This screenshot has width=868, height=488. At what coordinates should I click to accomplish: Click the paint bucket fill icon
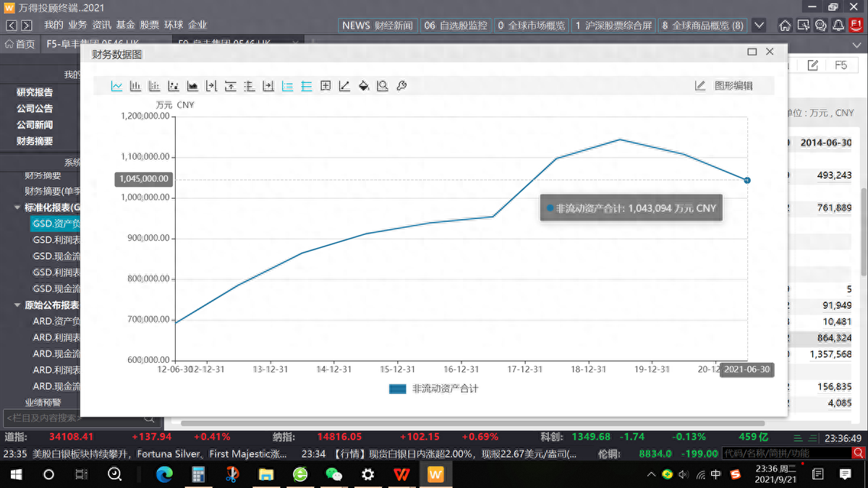click(x=364, y=86)
